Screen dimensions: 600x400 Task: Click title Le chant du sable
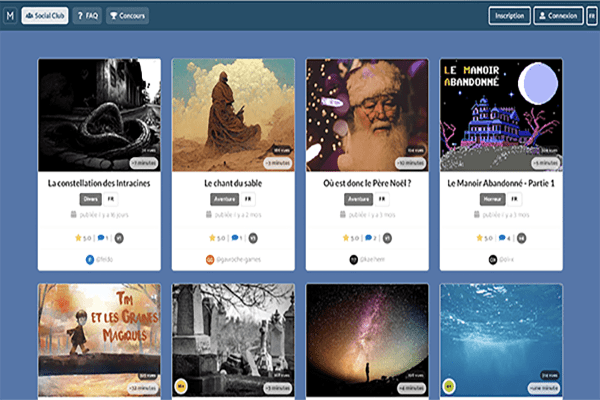[x=233, y=183]
